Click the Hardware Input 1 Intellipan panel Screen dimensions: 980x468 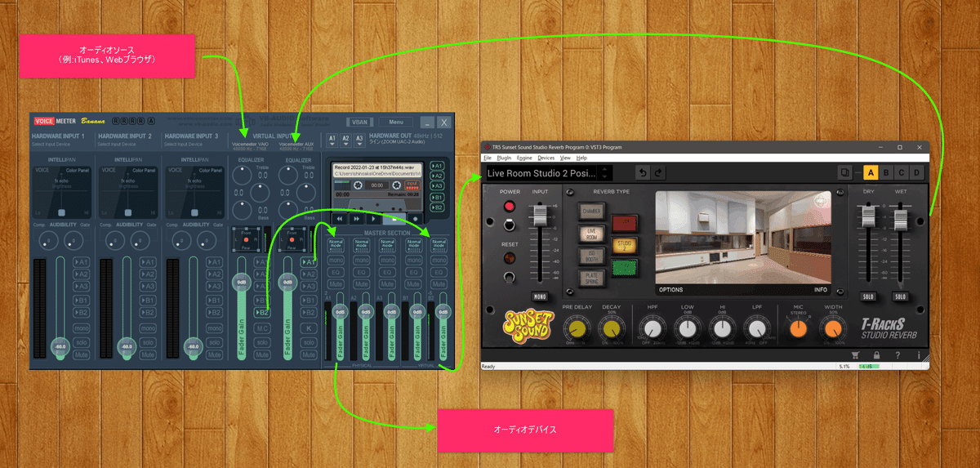pos(62,193)
